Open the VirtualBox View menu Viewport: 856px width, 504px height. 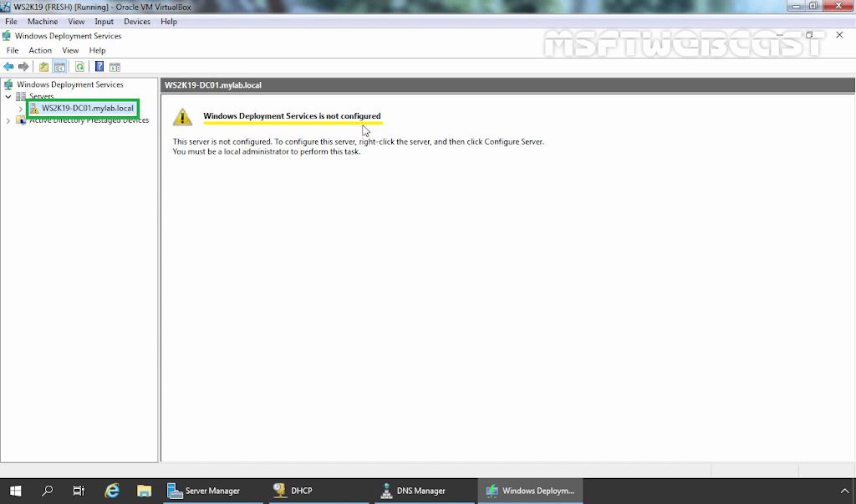[76, 21]
